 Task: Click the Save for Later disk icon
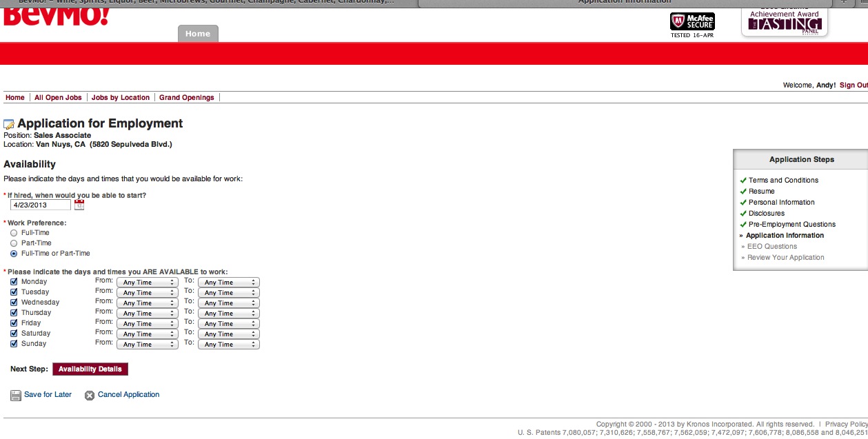coord(16,396)
